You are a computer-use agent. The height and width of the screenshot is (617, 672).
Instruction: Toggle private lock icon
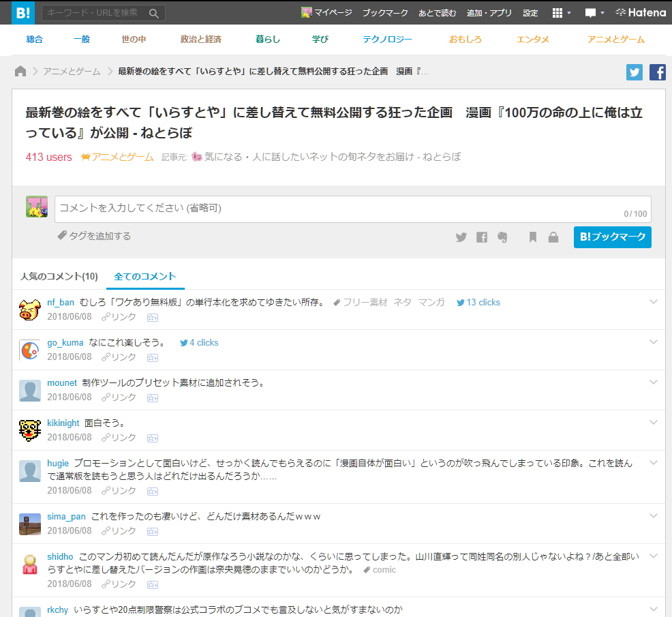(x=553, y=237)
